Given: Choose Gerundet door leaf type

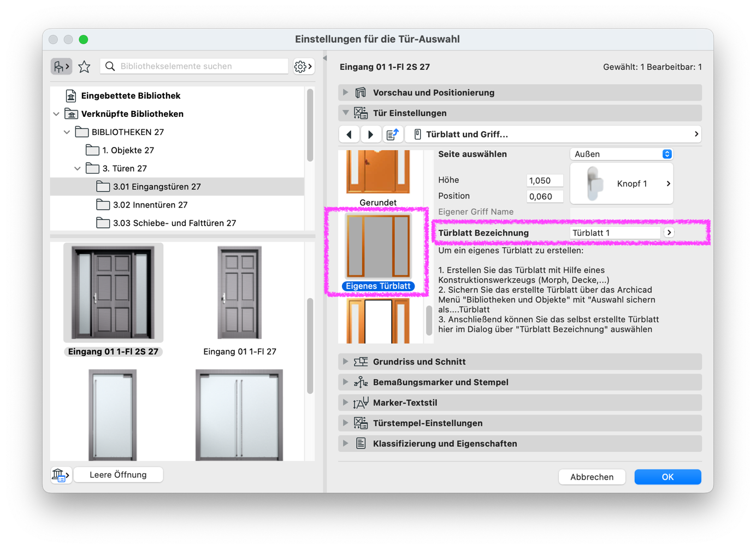Looking at the screenshot, I should click(378, 179).
